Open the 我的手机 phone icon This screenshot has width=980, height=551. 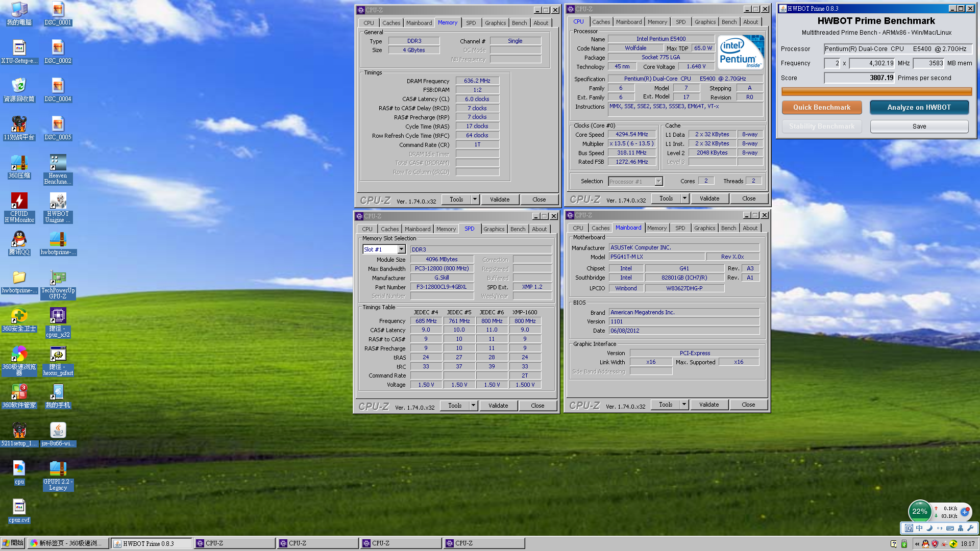coord(58,396)
